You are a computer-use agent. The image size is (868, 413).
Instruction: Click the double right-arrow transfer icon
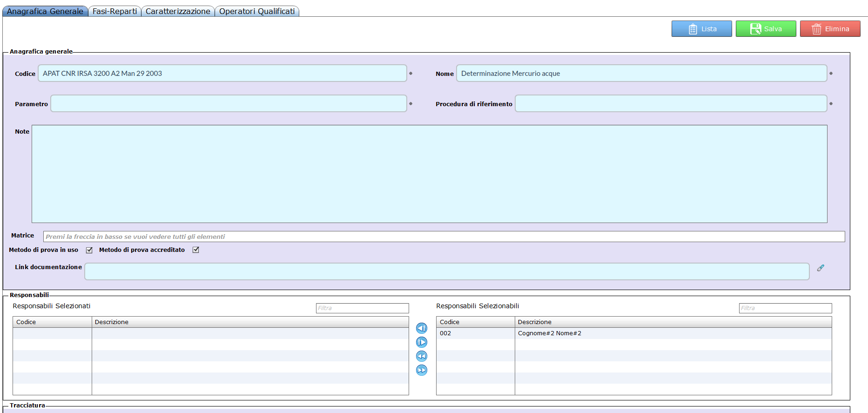coord(422,370)
